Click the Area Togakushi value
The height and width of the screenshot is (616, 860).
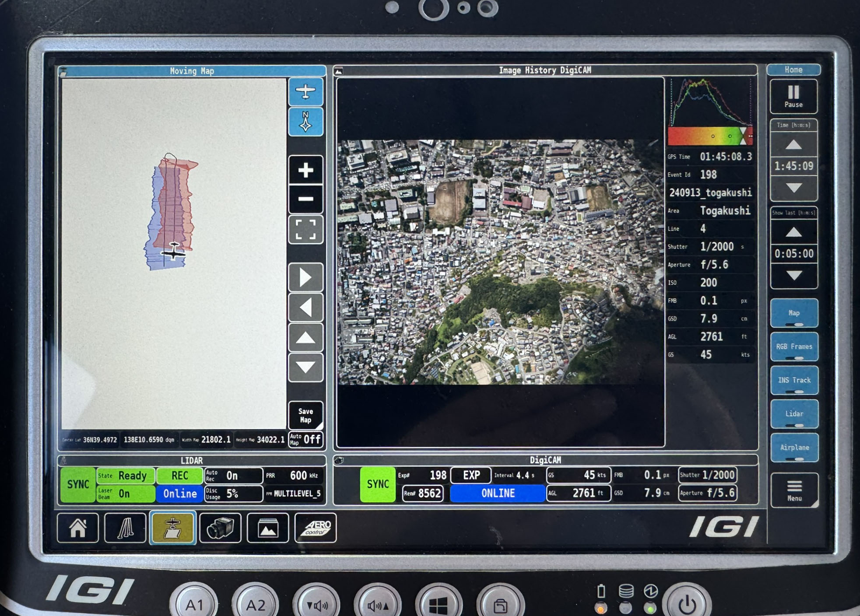click(x=725, y=210)
